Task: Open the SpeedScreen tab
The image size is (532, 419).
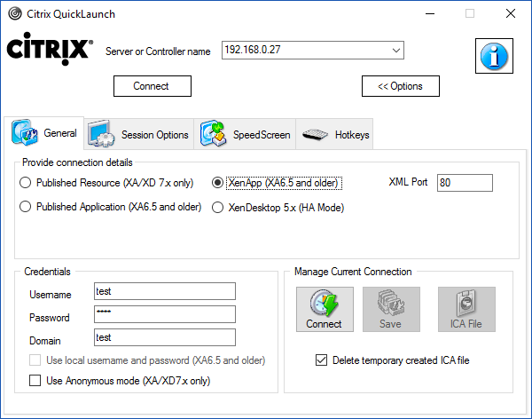Action: click(x=246, y=135)
